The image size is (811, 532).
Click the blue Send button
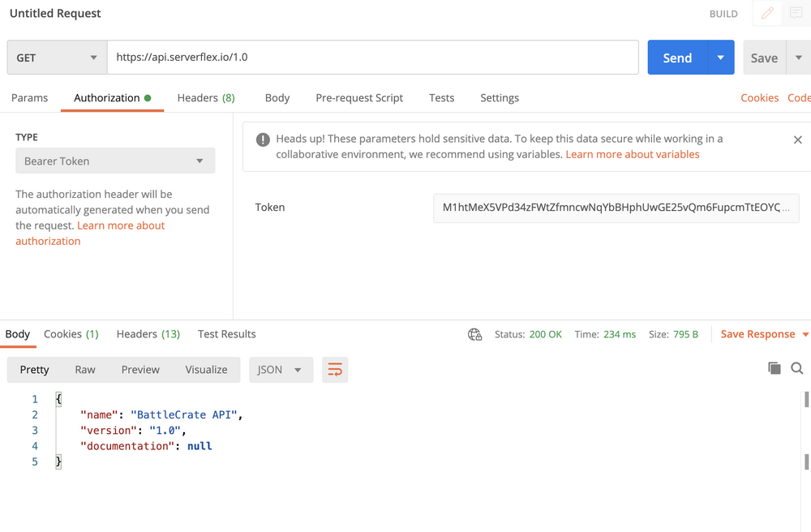[677, 58]
